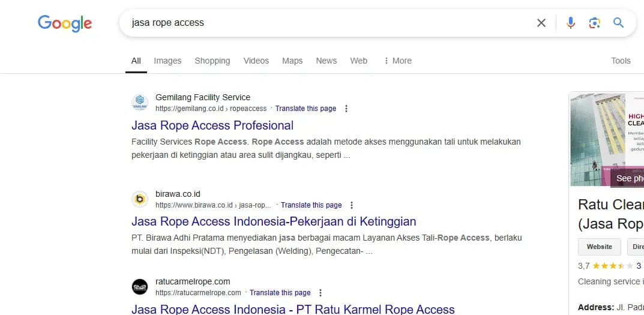Focus the search field containing jasa rope access
Screen dimensions: 644x315
pyautogui.click(x=328, y=23)
